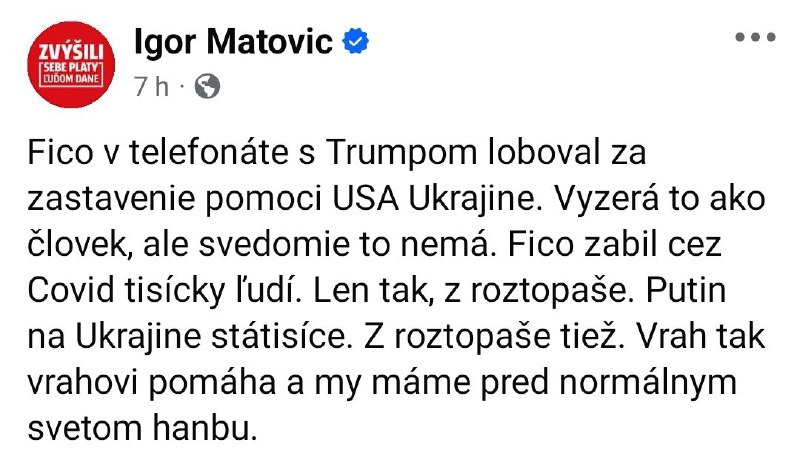Click 'ĽUĎOM DANE' text inside avatar

pos(71,79)
